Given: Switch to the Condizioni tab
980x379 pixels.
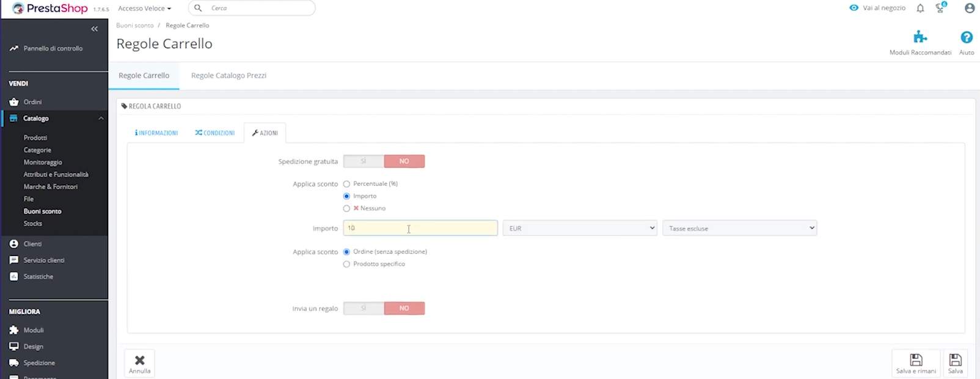Looking at the screenshot, I should (x=215, y=133).
